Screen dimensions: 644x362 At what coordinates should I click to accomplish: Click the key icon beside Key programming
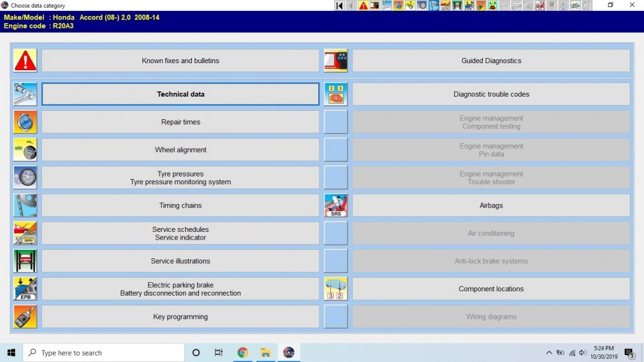pyautogui.click(x=25, y=316)
